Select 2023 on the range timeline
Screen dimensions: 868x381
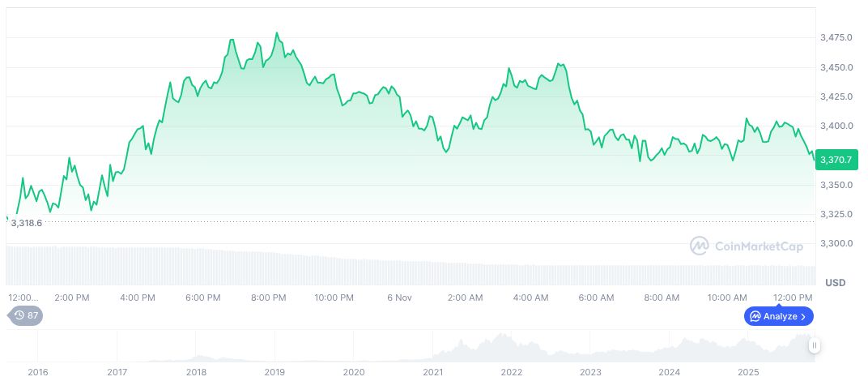pos(591,372)
